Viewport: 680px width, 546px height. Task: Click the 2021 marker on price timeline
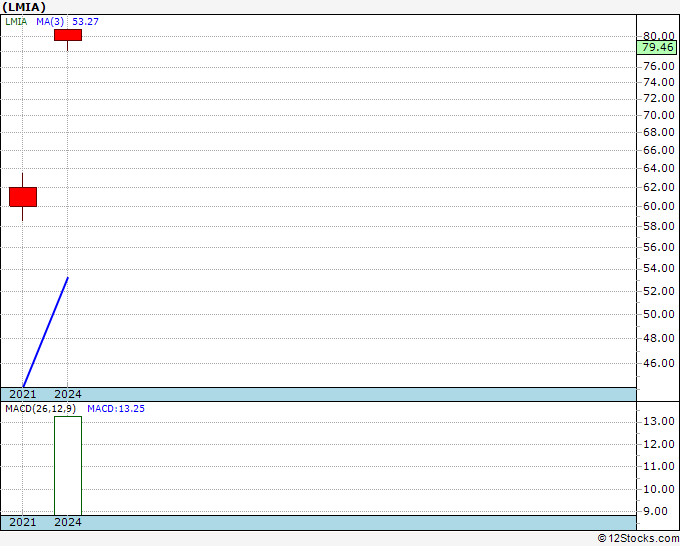click(23, 394)
